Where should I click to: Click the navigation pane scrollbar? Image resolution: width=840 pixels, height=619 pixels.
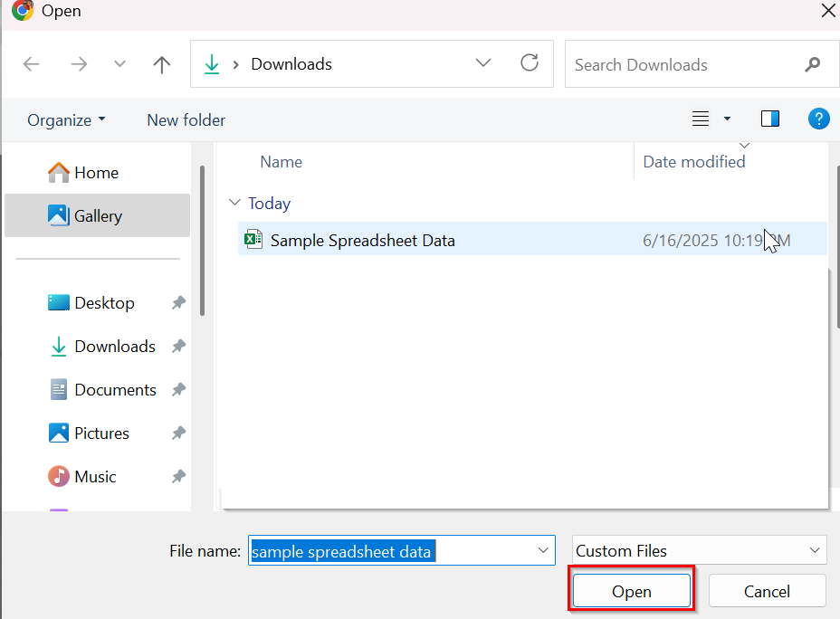pyautogui.click(x=202, y=241)
